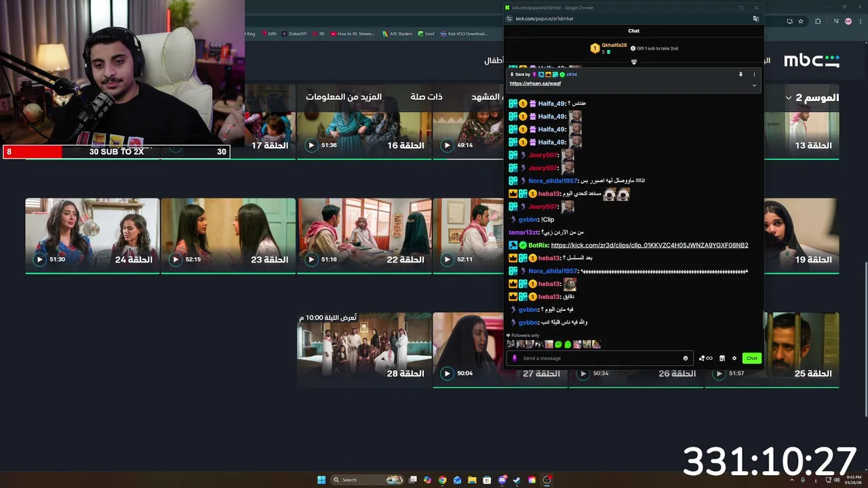868x488 pixels.
Task: Show hidden system tray icons
Action: point(791,480)
